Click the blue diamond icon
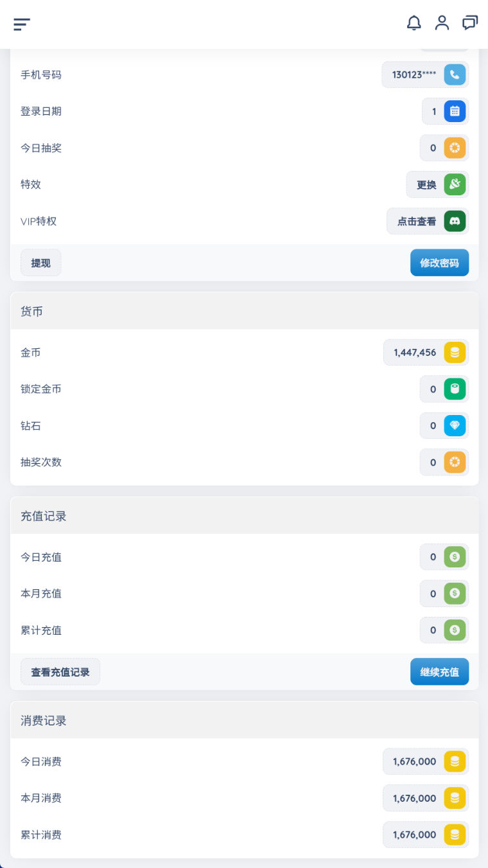The height and width of the screenshot is (868, 488). click(x=455, y=425)
